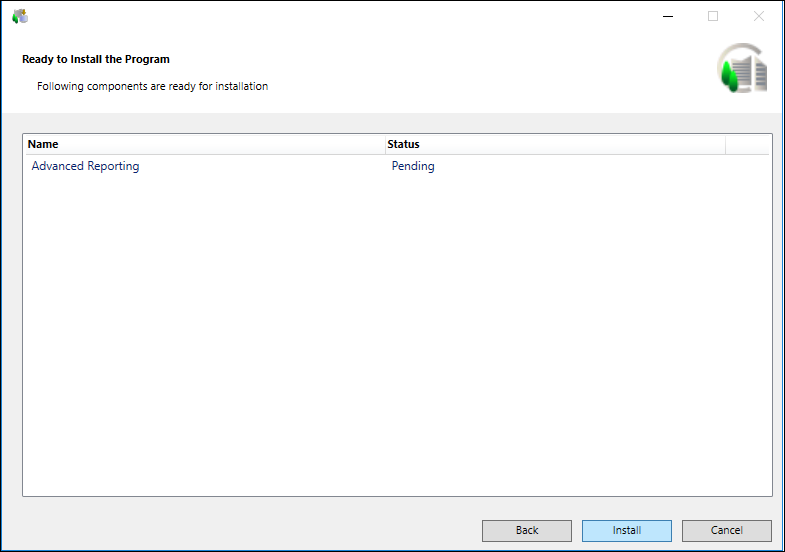Click the Pending status cell

pos(413,166)
